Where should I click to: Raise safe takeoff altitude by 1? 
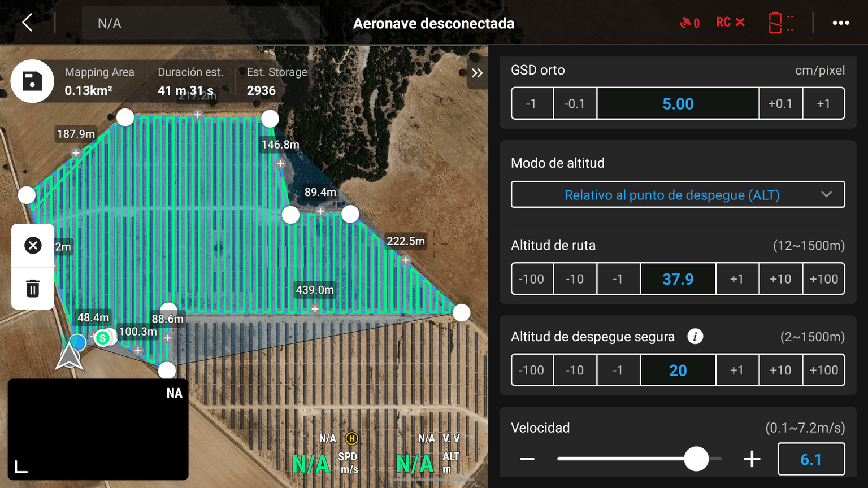point(737,370)
